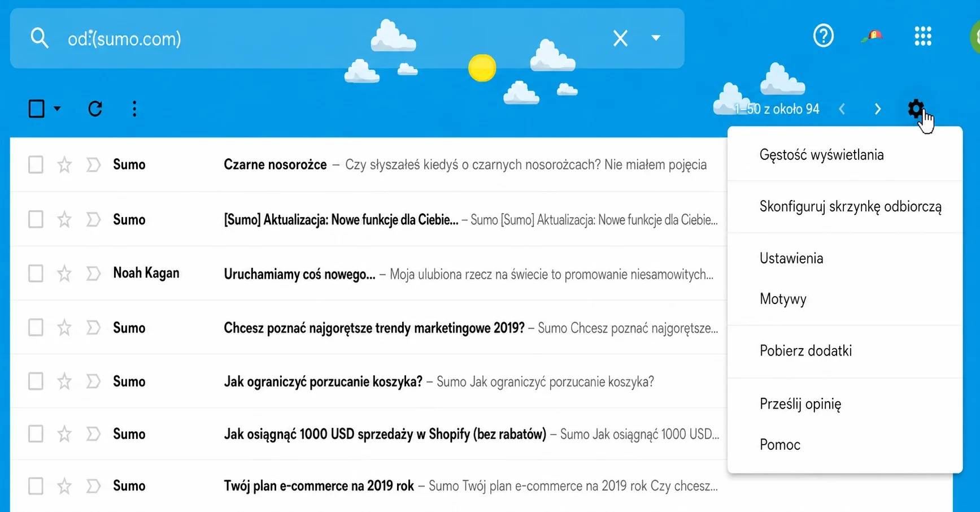Star the porzucanie koszyka email
Viewport: 980px width, 512px height.
click(64, 381)
